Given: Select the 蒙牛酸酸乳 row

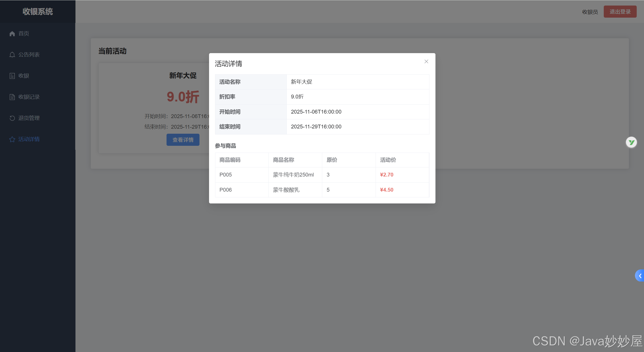Looking at the screenshot, I should pos(286,190).
